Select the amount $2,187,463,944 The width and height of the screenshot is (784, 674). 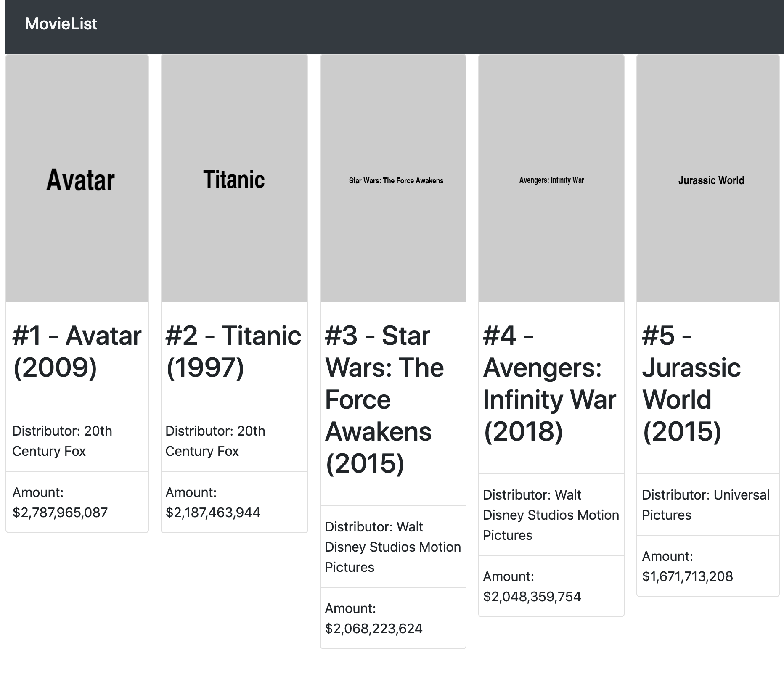point(213,513)
